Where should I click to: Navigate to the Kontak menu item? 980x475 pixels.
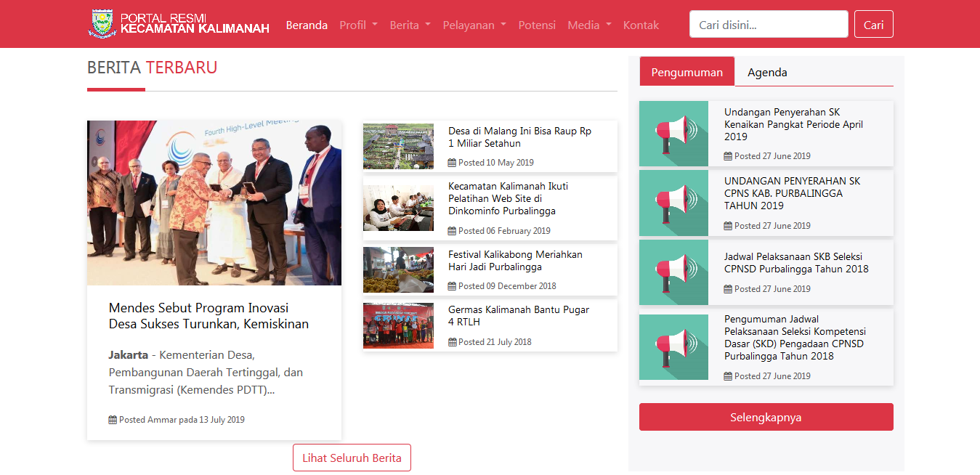[641, 24]
